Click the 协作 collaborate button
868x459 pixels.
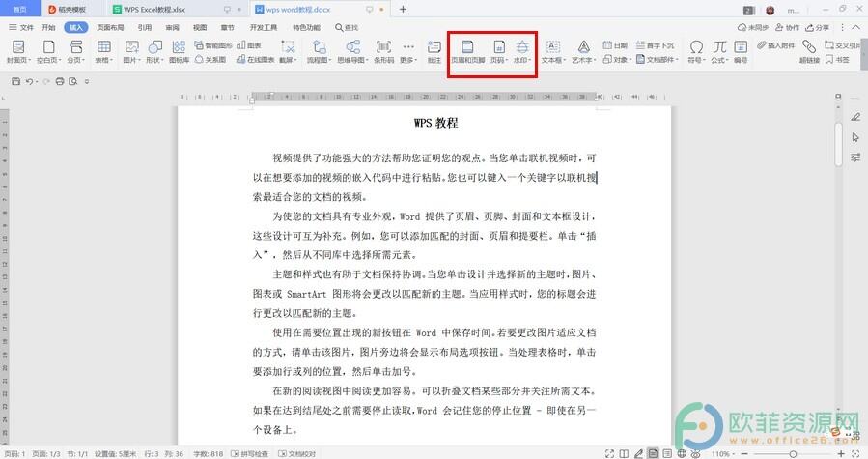[x=787, y=27]
